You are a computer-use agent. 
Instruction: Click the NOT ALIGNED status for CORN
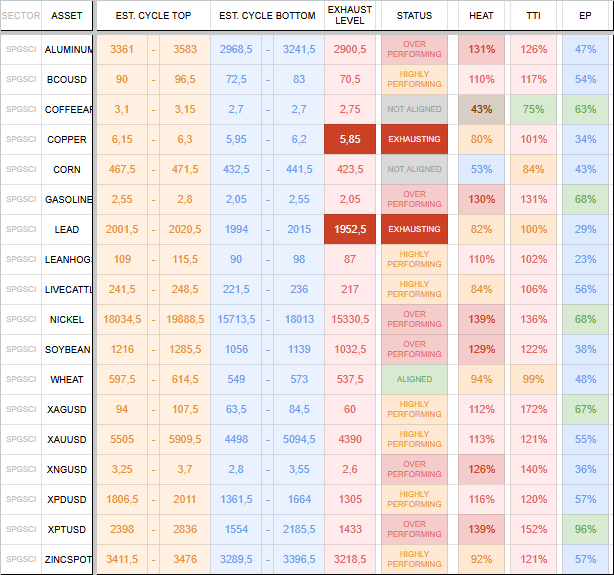(x=414, y=169)
